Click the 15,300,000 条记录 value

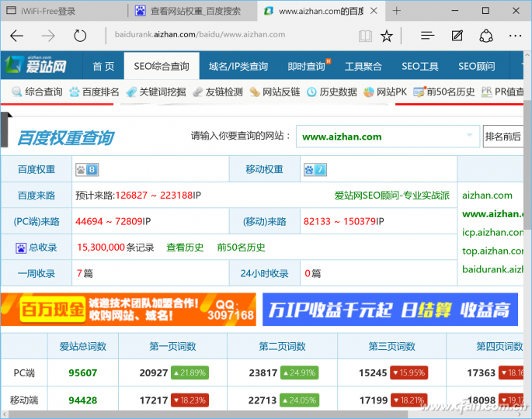point(116,248)
